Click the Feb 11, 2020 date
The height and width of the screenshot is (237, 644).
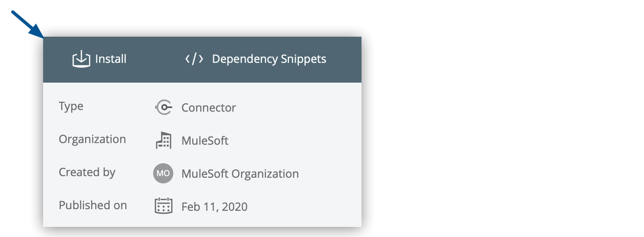tap(214, 207)
